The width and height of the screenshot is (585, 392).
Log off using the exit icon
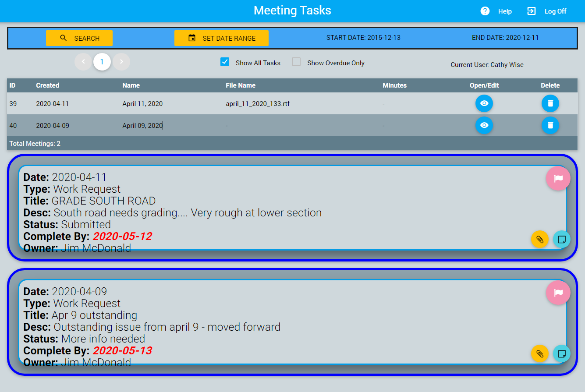pyautogui.click(x=532, y=11)
